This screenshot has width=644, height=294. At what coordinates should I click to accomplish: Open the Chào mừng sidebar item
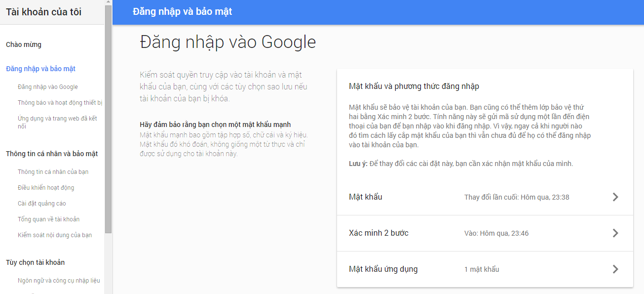pos(24,44)
